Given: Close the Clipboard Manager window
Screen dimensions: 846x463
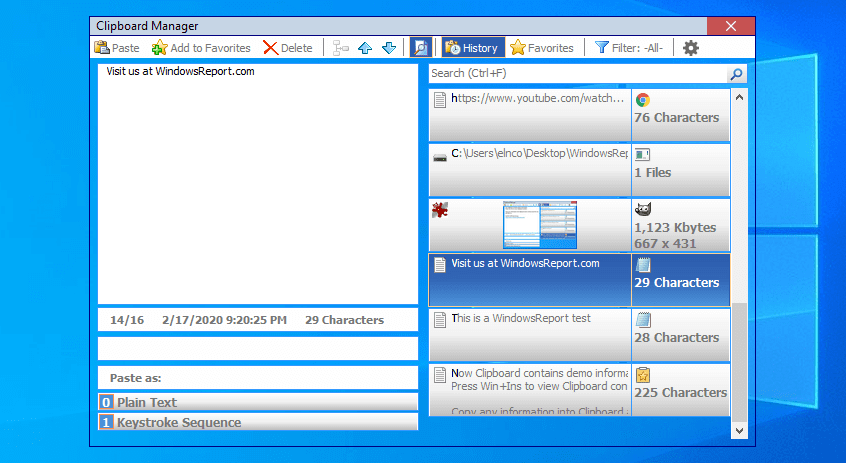Looking at the screenshot, I should point(731,26).
